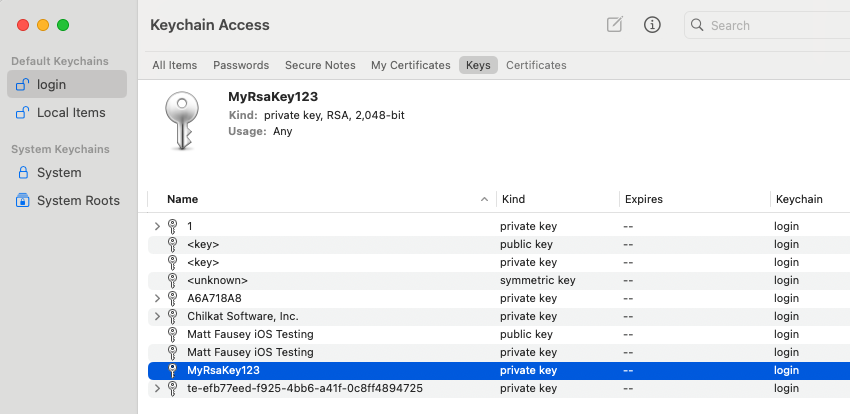Switch to the Passwords tab
The image size is (850, 414).
(241, 65)
